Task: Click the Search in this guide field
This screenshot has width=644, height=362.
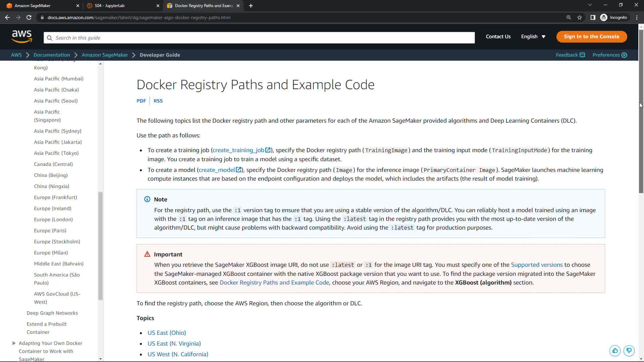Action: 259,38
